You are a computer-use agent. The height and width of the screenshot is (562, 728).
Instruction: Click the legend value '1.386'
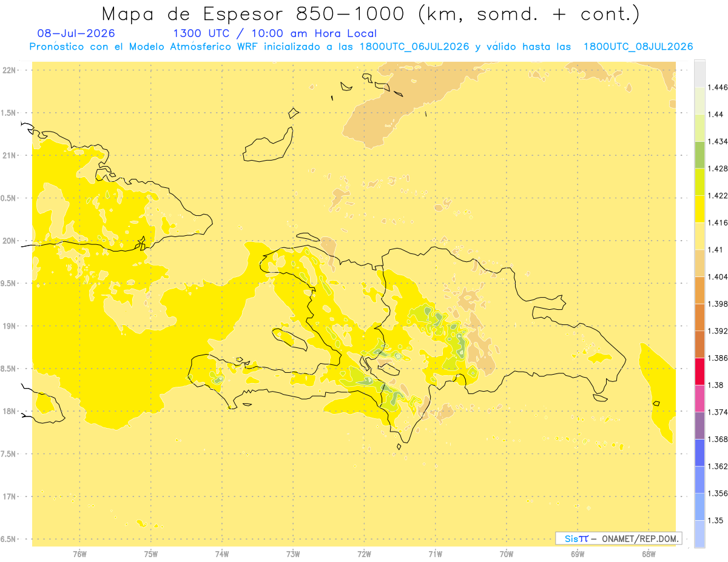(717, 358)
